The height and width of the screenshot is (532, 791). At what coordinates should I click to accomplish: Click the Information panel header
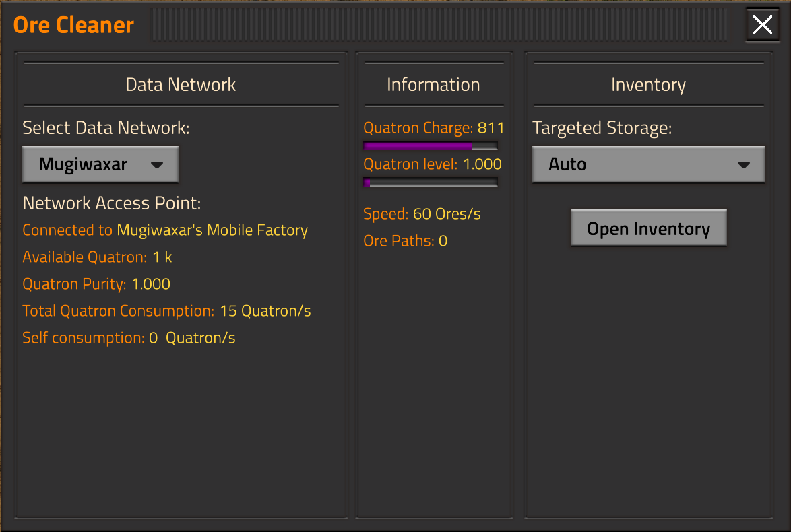click(433, 85)
